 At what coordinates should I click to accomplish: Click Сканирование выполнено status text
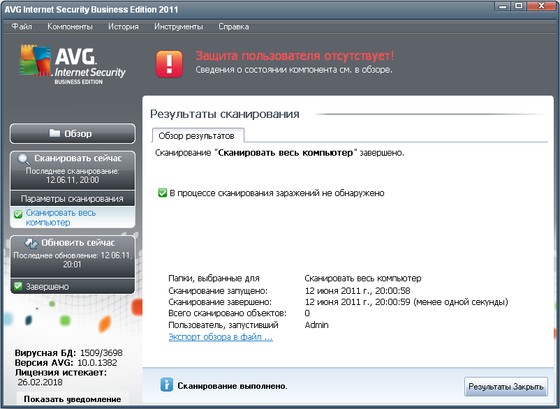click(x=232, y=386)
